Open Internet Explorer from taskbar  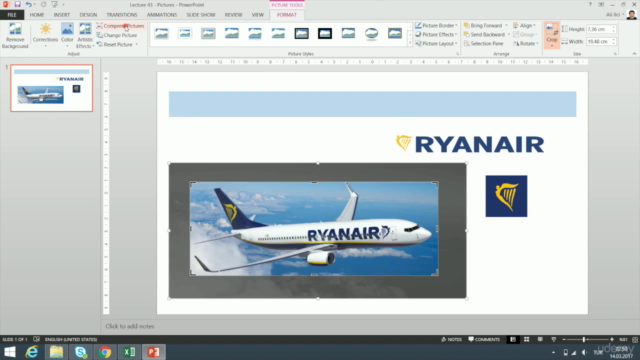(x=32, y=352)
